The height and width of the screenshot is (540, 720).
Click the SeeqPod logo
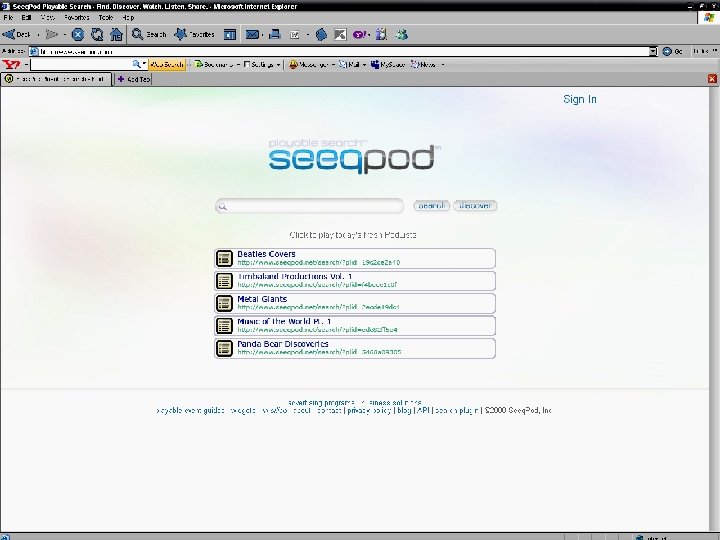354,157
